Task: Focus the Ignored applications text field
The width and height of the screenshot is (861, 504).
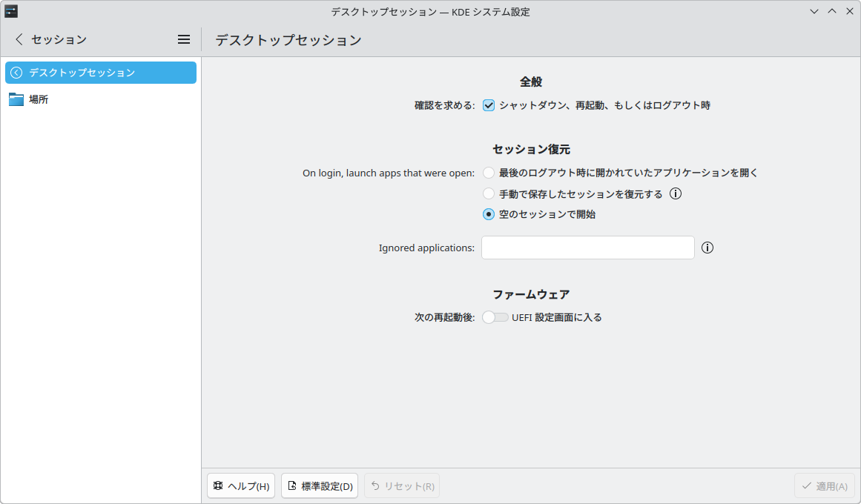Action: click(588, 248)
